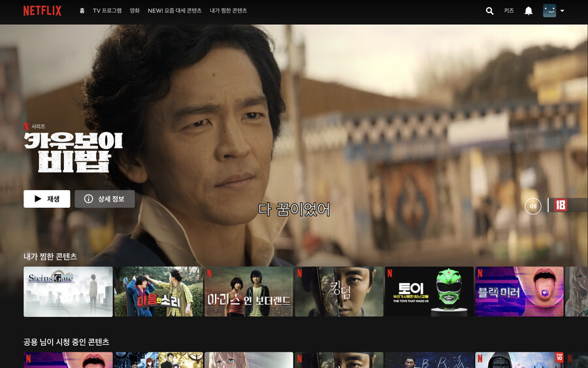Image resolution: width=588 pixels, height=368 pixels.
Task: Open the TV 프로그램 menu
Action: click(x=107, y=10)
